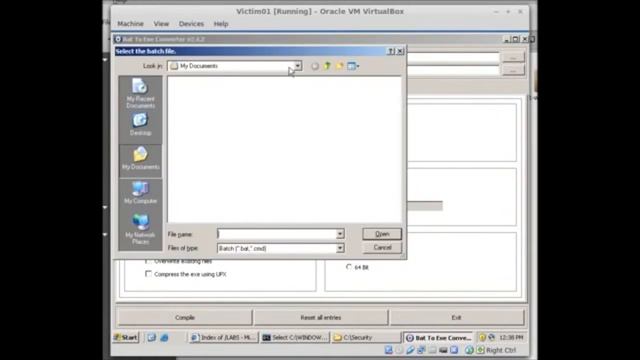Open My Recent Documents in the places bar

pyautogui.click(x=140, y=93)
